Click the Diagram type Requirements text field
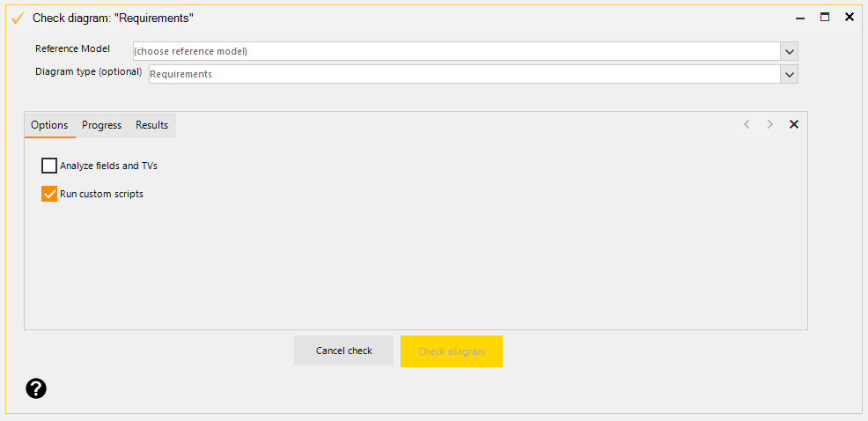The image size is (868, 421). pos(463,74)
